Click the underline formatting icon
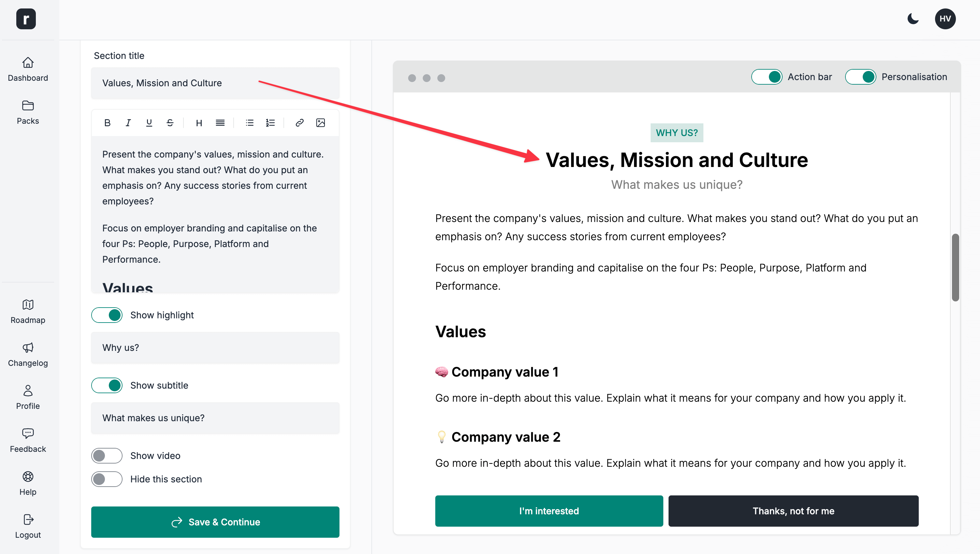The width and height of the screenshot is (980, 554). [x=149, y=122]
